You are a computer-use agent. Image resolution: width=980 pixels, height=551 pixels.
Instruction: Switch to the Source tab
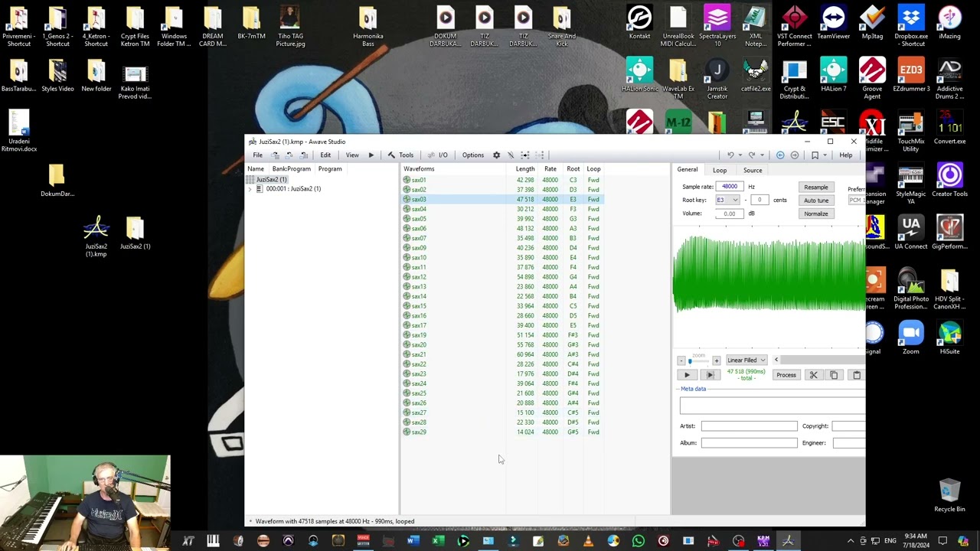pyautogui.click(x=753, y=170)
